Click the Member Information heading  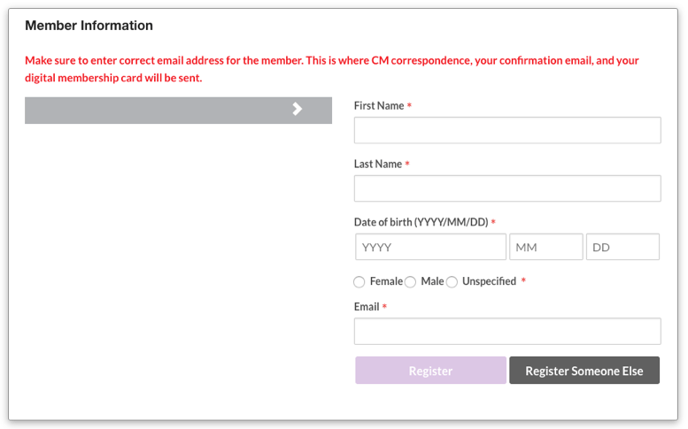pos(89,25)
